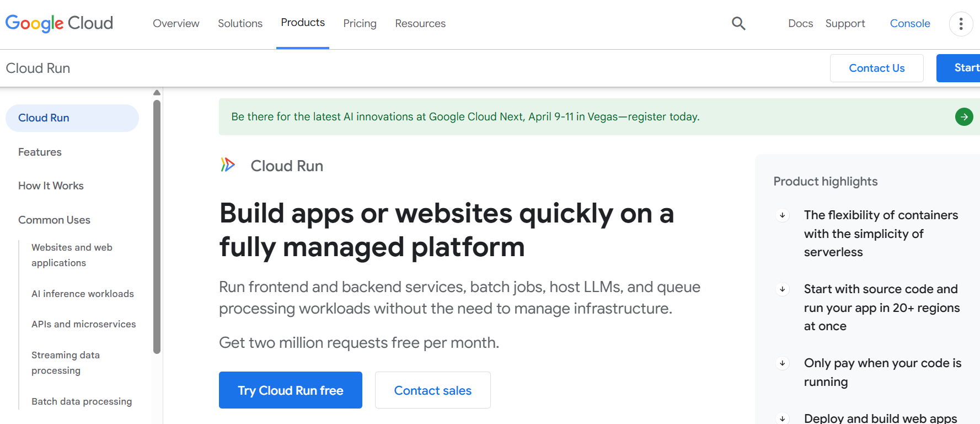
Task: Click 'Get two million requests free per month' text
Action: (x=359, y=343)
